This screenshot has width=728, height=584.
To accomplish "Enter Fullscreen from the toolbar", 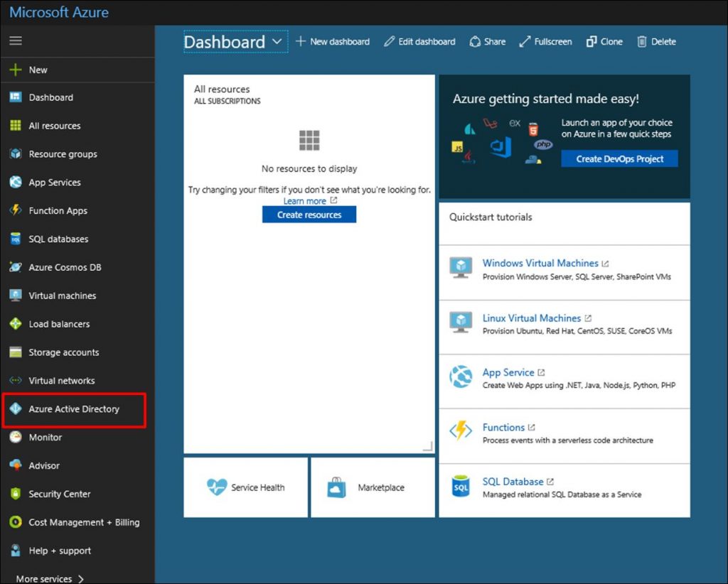I will coord(545,41).
